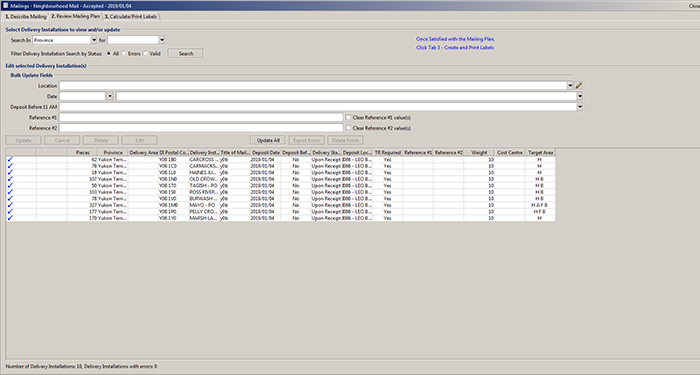Click the checkmark icon in PELLY CRO row

(10, 212)
